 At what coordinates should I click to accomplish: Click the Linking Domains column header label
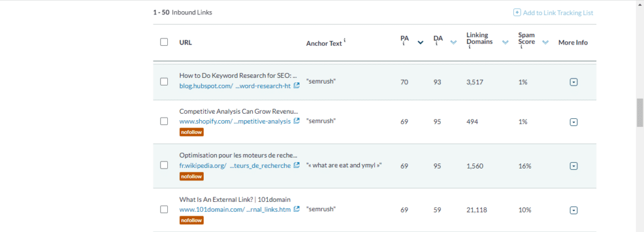[x=479, y=38]
